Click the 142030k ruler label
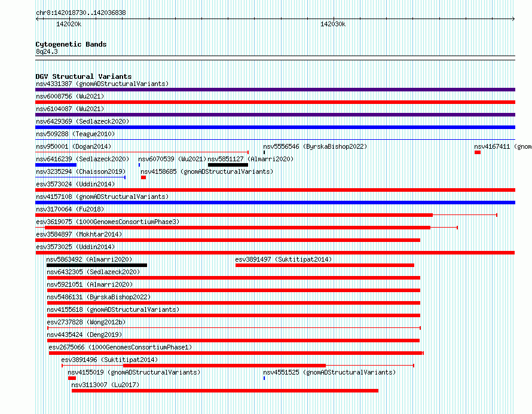The image size is (532, 414). (333, 24)
